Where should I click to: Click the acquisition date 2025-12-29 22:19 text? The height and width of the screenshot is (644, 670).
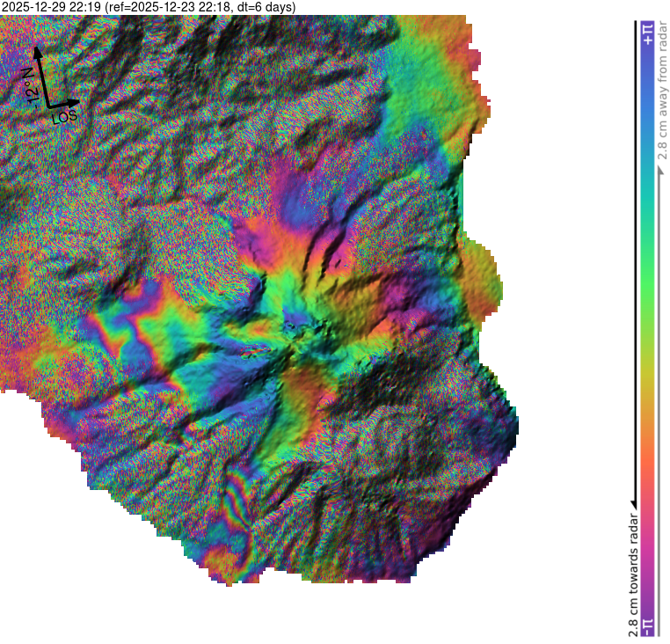[51, 7]
